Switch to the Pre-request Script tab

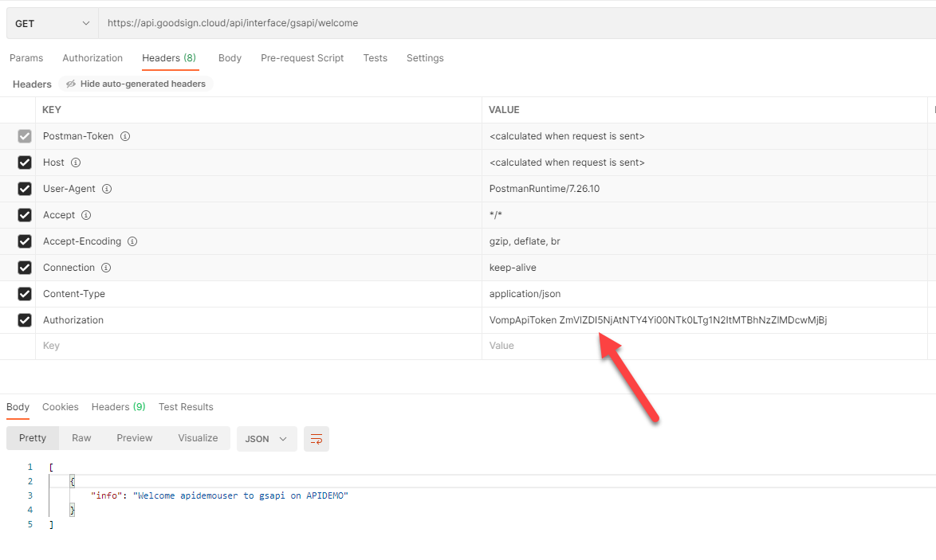302,58
